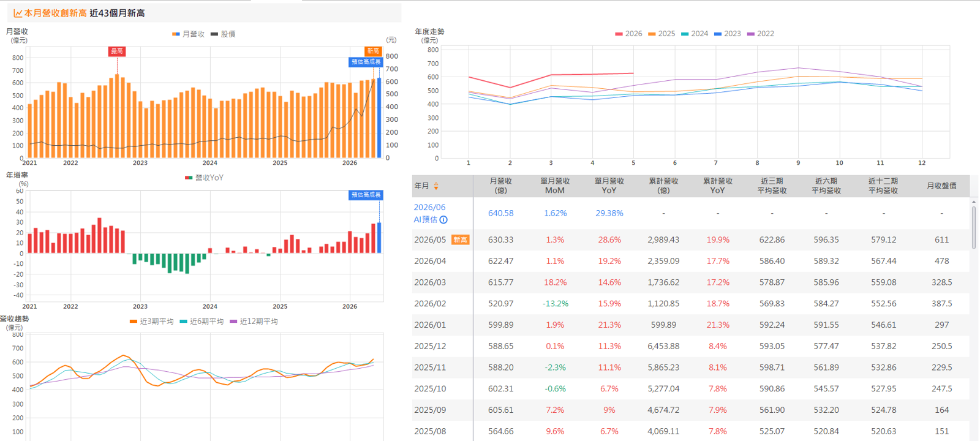Screen dimensions: 980x441
Task: Open the 2026/06 forecast link
Action: pos(429,208)
